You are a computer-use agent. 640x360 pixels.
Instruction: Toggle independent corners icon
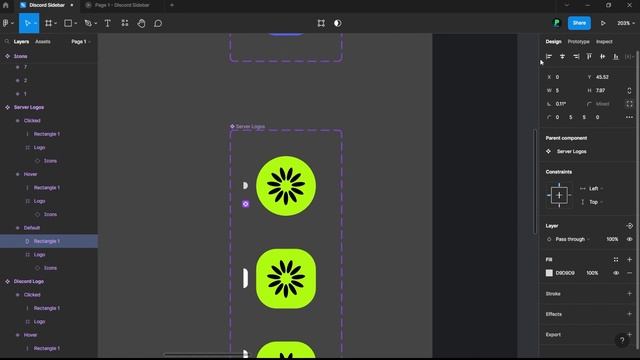629,104
